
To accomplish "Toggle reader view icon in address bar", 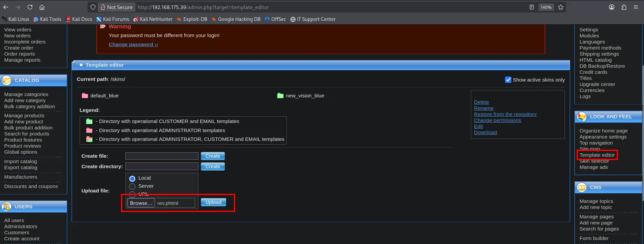I will (x=532, y=7).
